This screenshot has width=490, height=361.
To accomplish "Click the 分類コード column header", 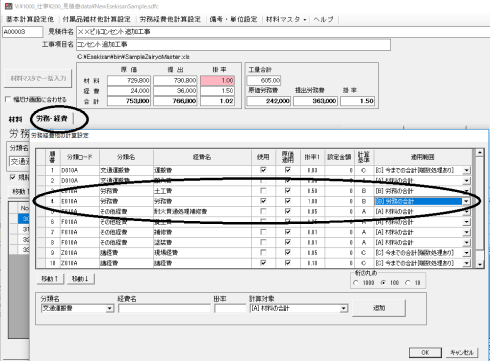I will [80, 157].
